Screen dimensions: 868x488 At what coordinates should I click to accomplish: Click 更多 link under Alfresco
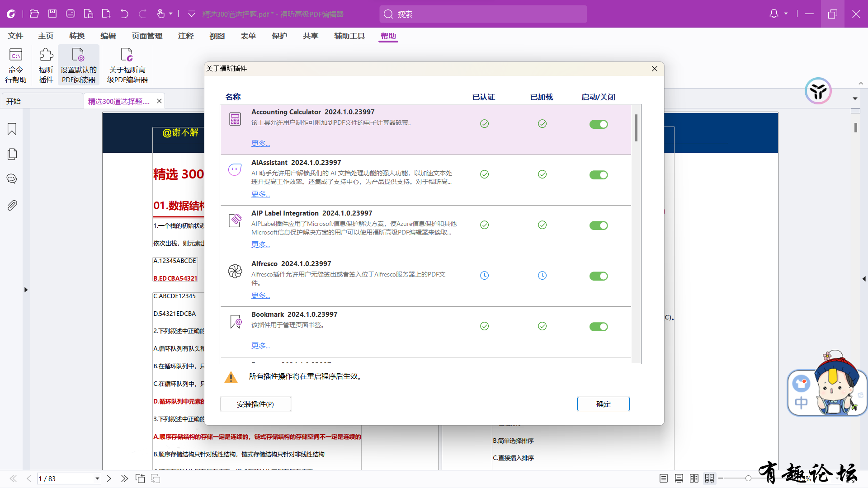point(260,295)
